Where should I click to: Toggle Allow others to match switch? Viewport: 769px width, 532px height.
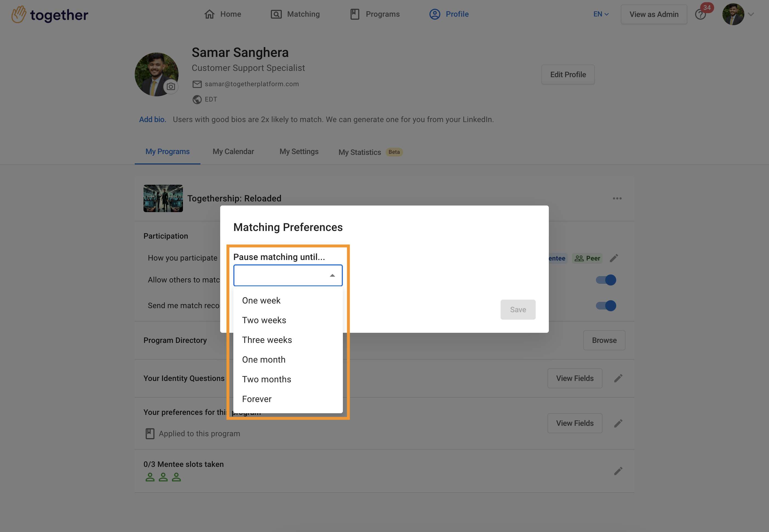(x=606, y=280)
